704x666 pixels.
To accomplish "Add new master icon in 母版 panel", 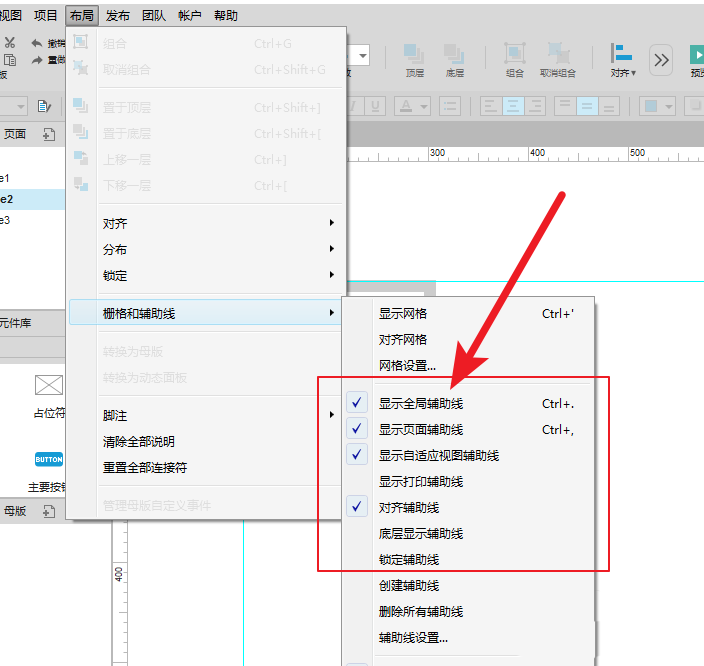I will (x=48, y=511).
